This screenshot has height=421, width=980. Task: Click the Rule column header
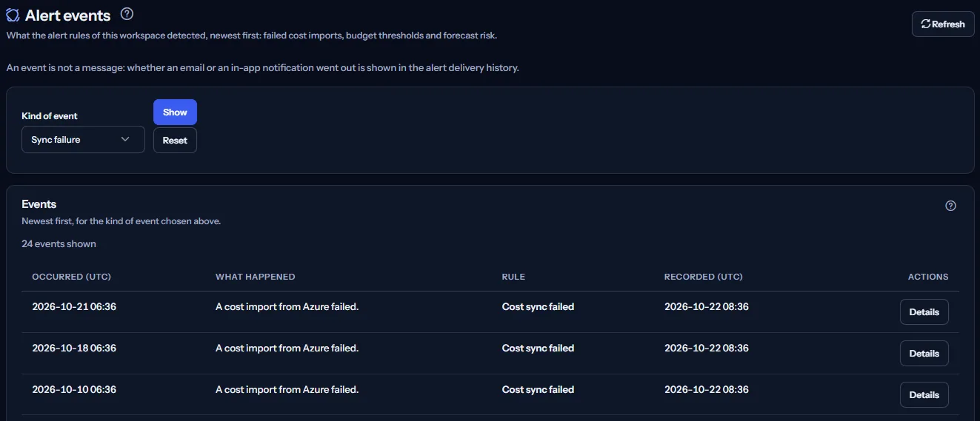click(x=513, y=277)
